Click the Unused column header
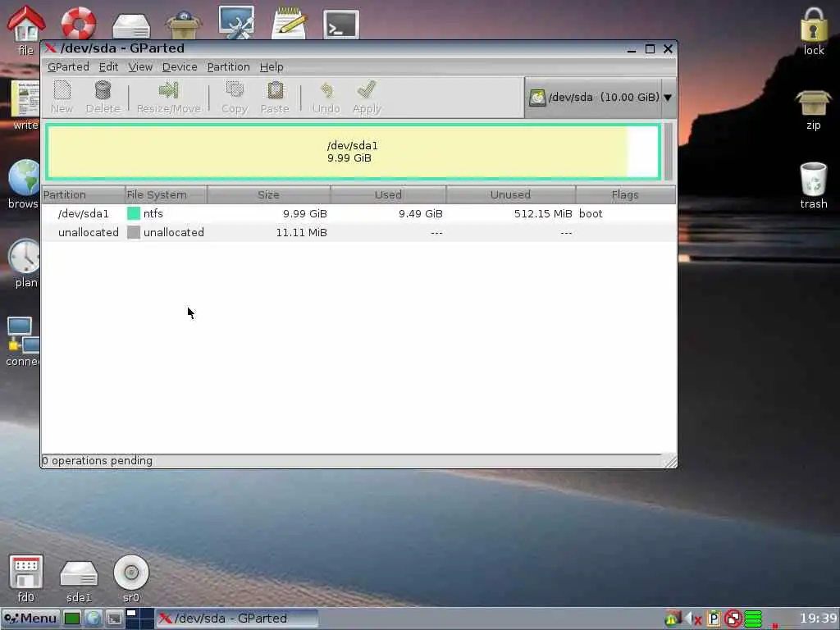Screen dimensions: 840x630 (x=510, y=194)
